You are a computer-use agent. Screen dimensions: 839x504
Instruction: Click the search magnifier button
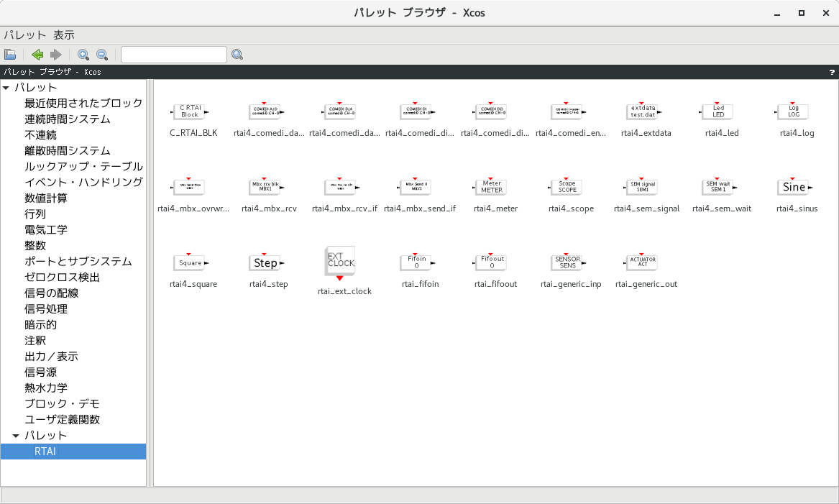(237, 54)
